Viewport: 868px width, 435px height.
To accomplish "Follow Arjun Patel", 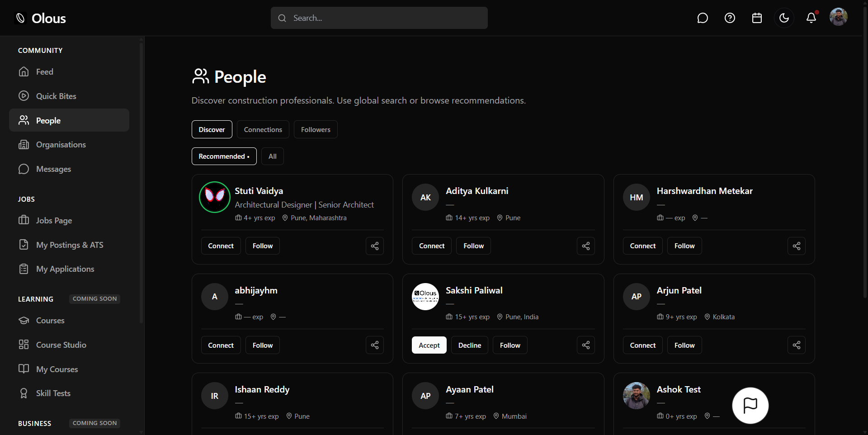I will [x=684, y=345].
